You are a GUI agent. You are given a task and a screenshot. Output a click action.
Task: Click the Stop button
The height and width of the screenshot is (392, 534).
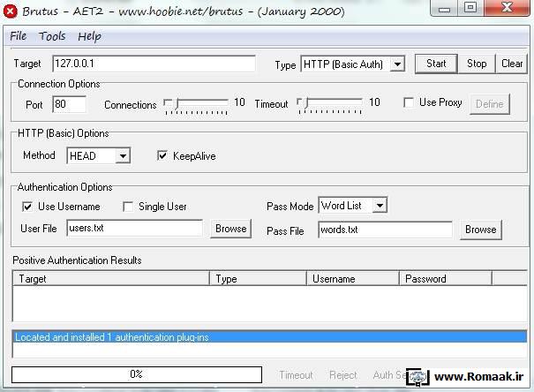477,64
